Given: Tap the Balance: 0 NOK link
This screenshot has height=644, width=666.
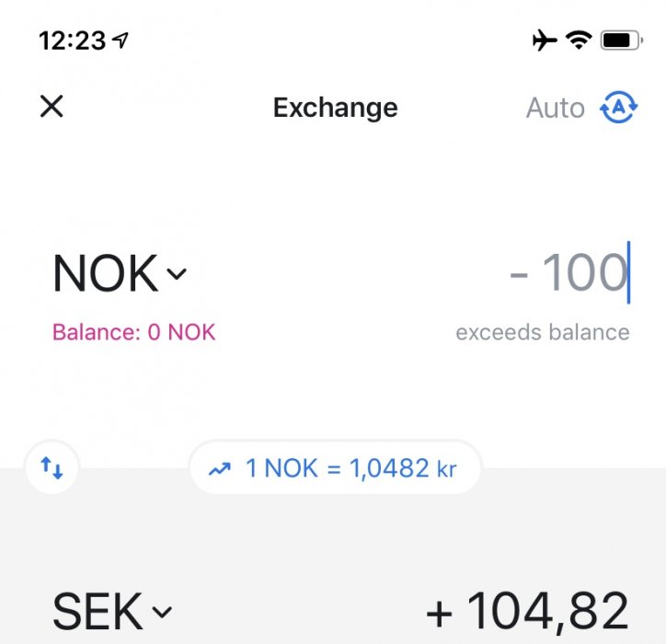Looking at the screenshot, I should (x=133, y=332).
